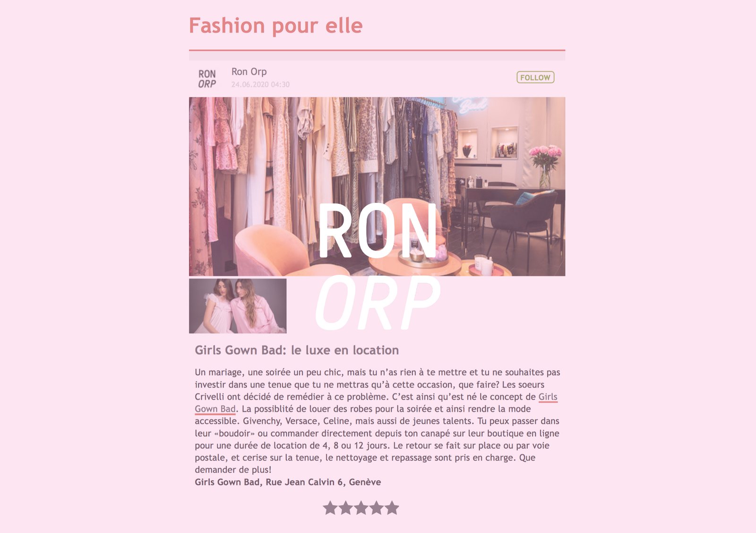Follow Ron Orp with the FOLLOW button
Viewport: 756px width, 533px height.
point(535,77)
